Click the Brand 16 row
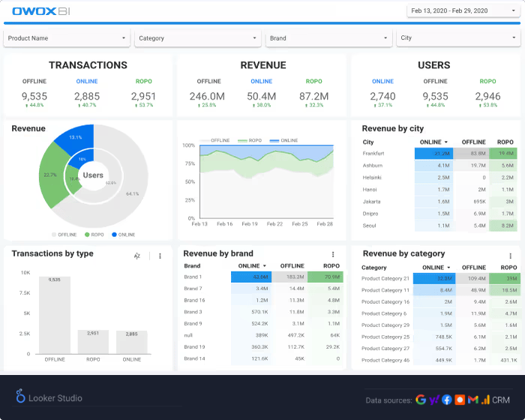The image size is (525, 420). pyautogui.click(x=263, y=301)
